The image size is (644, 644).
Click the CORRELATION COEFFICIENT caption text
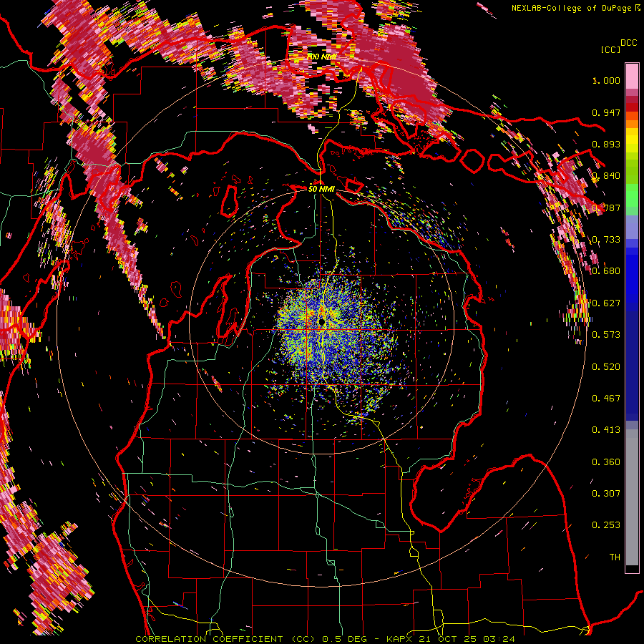click(x=209, y=639)
